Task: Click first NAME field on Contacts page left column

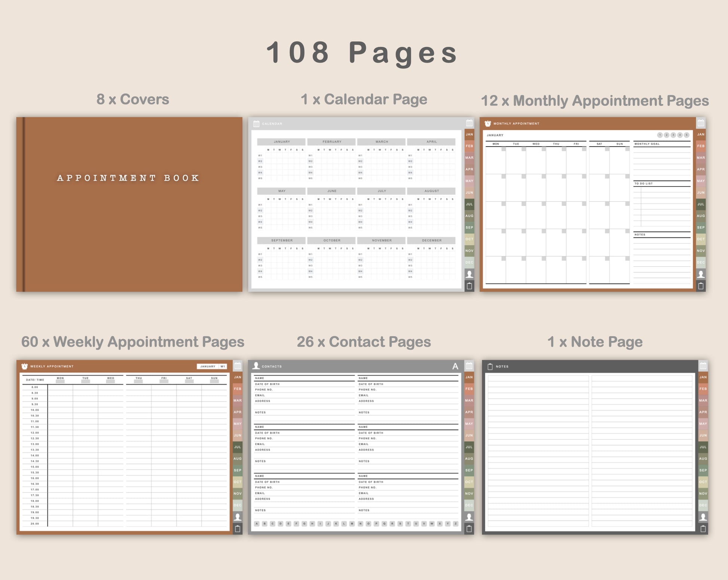Action: click(304, 378)
